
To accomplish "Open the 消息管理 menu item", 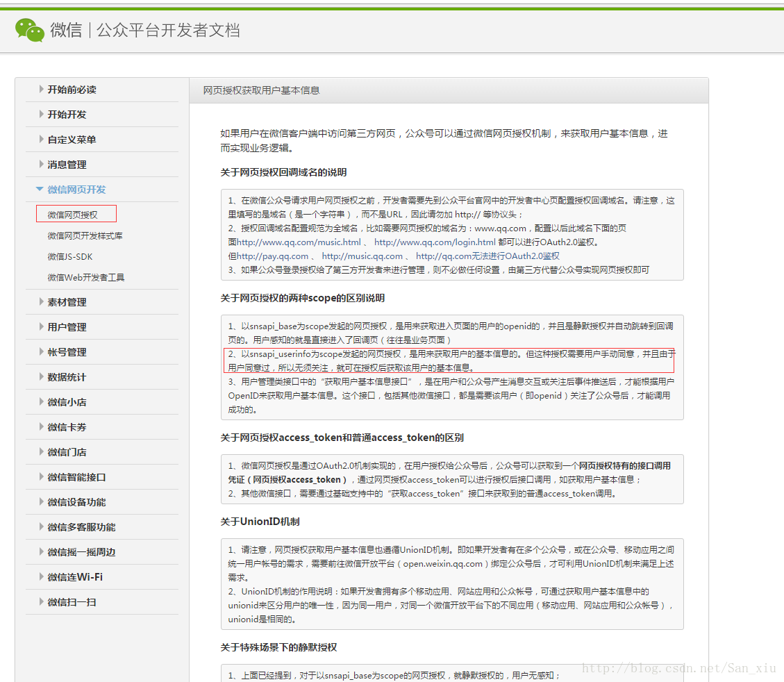I will pyautogui.click(x=67, y=165).
